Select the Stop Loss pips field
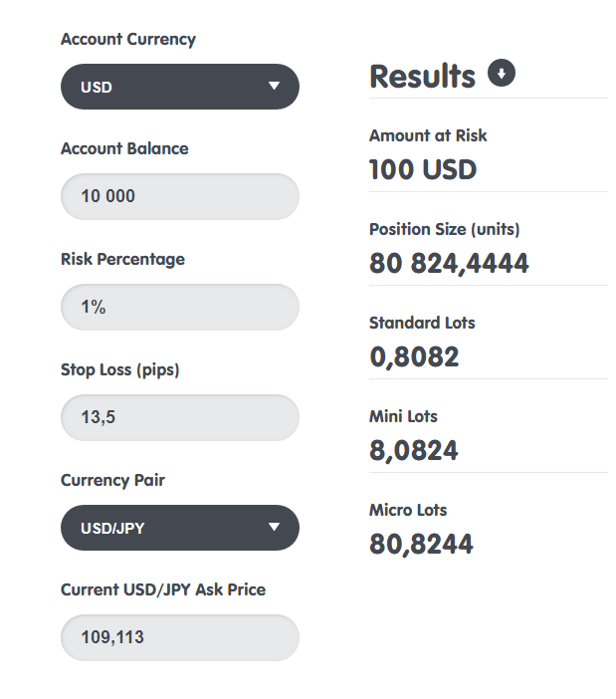This screenshot has width=616, height=699. pos(179,418)
